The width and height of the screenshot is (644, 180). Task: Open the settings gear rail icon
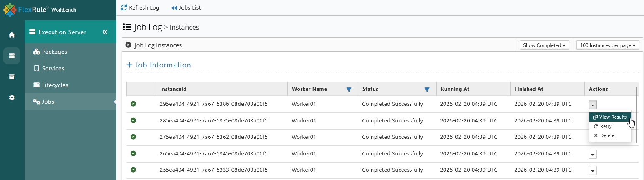12,97
